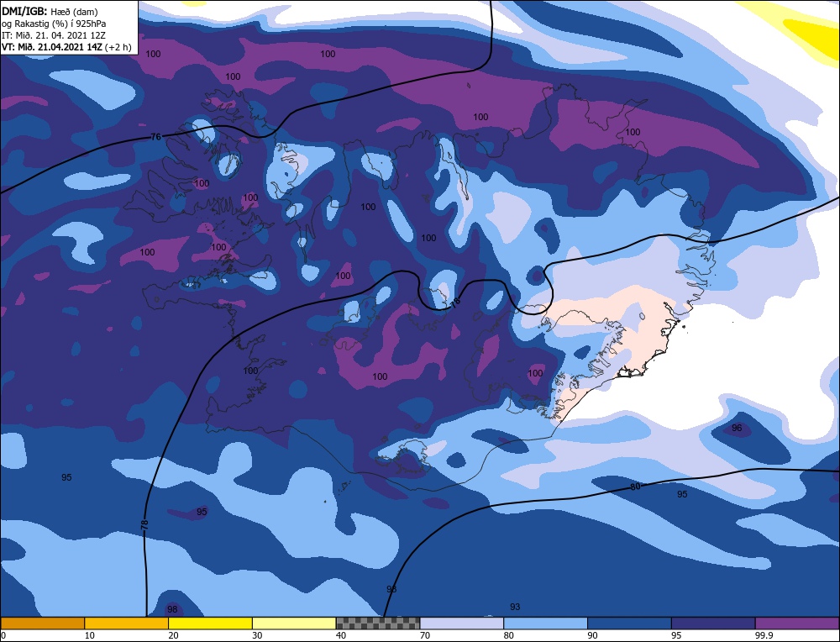Screen dimensions: 840x642
Task: Click the "20" legend scale value
Action: pyautogui.click(x=173, y=635)
